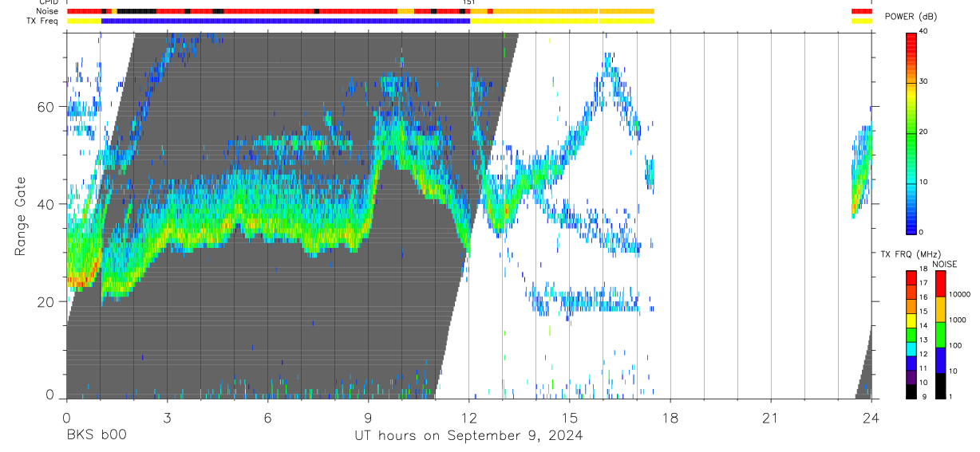
Task: Click the BKS b00 radar label
Action: (96, 435)
